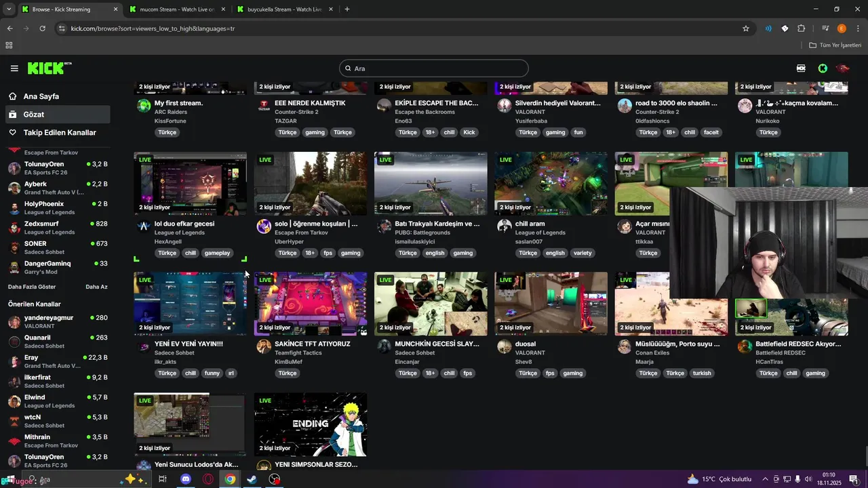Image resolution: width=868 pixels, height=488 pixels.
Task: Click the gameplay tag on HexAngell's stream
Action: (x=217, y=253)
